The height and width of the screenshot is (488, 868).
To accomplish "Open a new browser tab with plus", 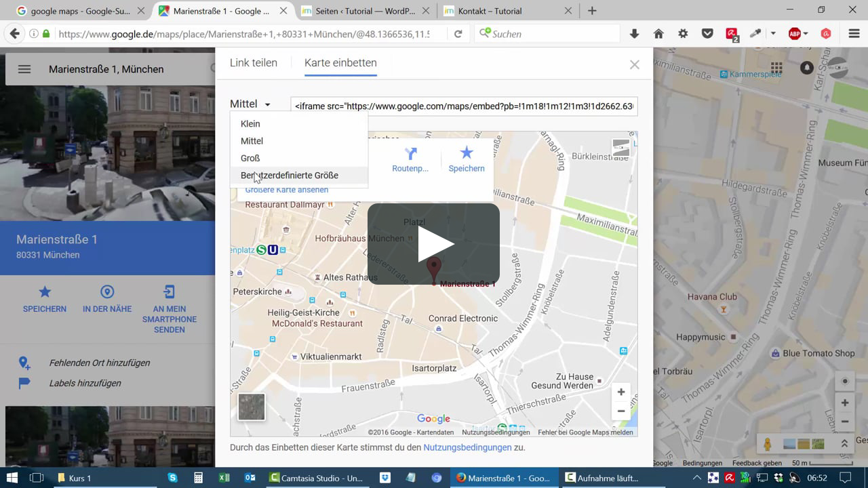I will coord(592,11).
